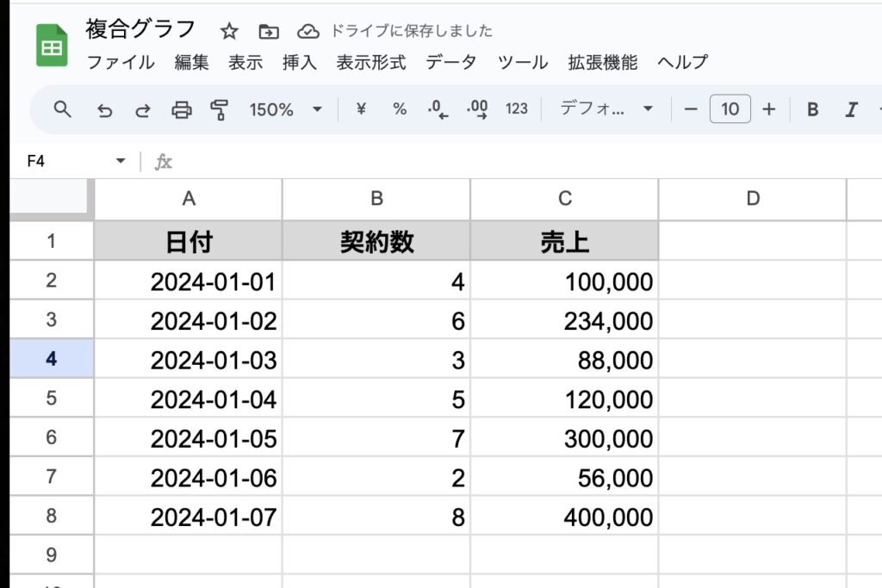Undo the last action
The width and height of the screenshot is (882, 588).
pyautogui.click(x=104, y=109)
